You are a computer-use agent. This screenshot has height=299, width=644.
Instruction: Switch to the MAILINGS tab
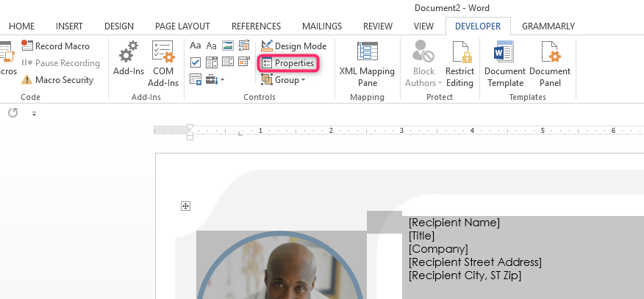pos(322,26)
